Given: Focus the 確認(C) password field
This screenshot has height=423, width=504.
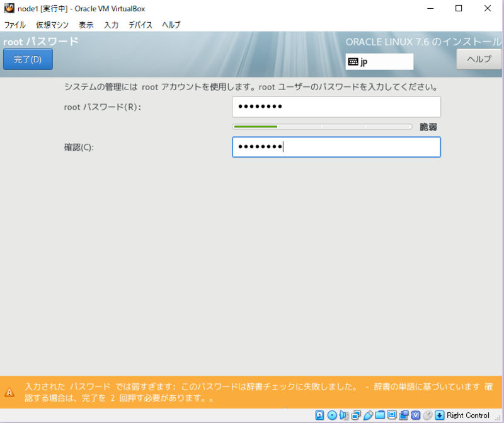Looking at the screenshot, I should [336, 147].
